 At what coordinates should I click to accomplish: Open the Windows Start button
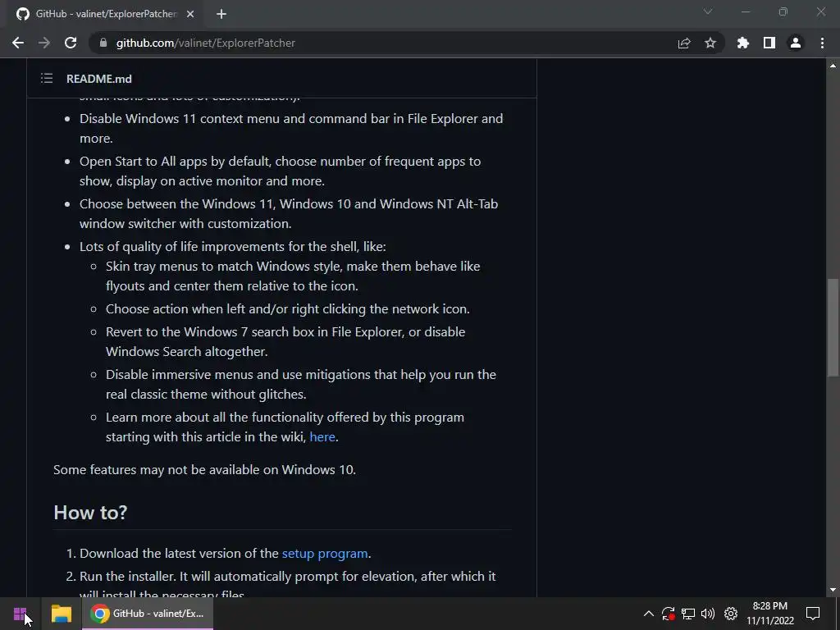(21, 614)
